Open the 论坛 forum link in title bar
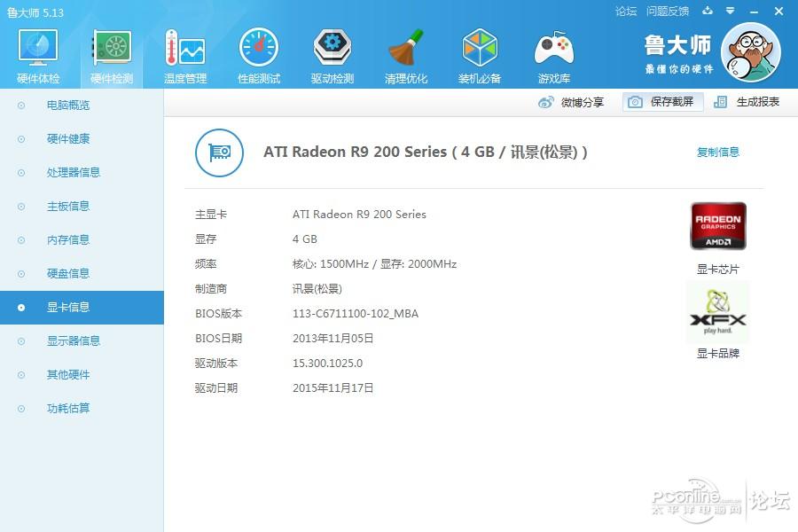798x532 pixels. (625, 12)
